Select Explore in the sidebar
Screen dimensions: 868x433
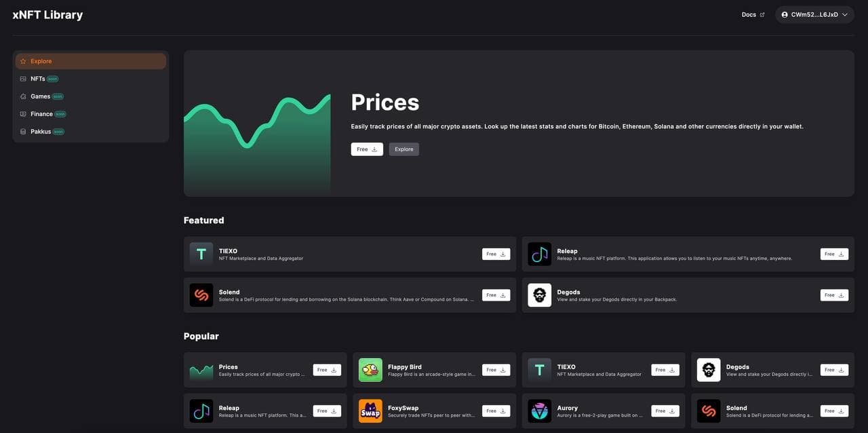click(90, 61)
